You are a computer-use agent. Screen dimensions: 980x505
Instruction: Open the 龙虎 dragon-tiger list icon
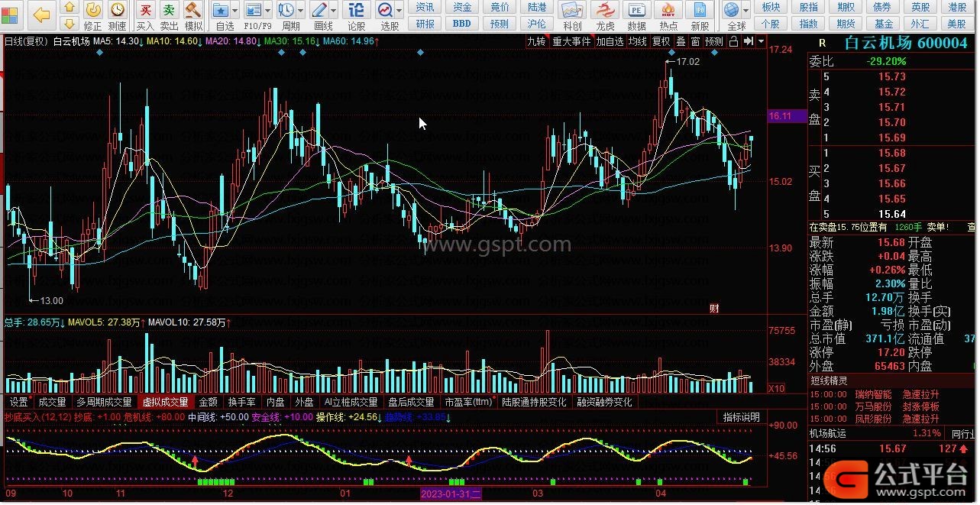coord(605,15)
